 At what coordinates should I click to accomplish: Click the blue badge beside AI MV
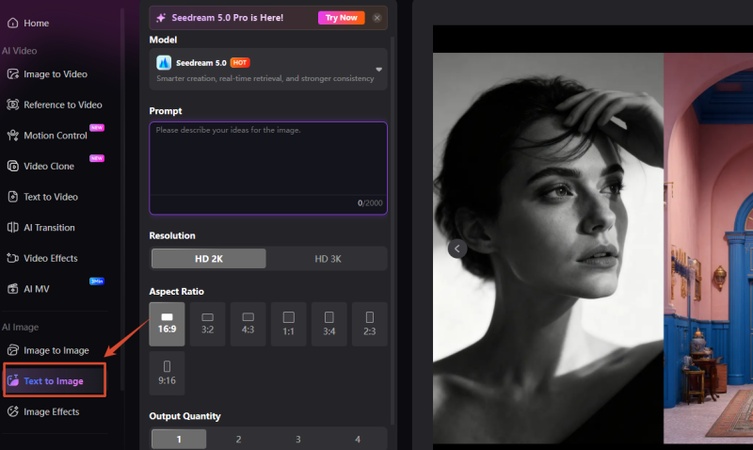(x=97, y=281)
